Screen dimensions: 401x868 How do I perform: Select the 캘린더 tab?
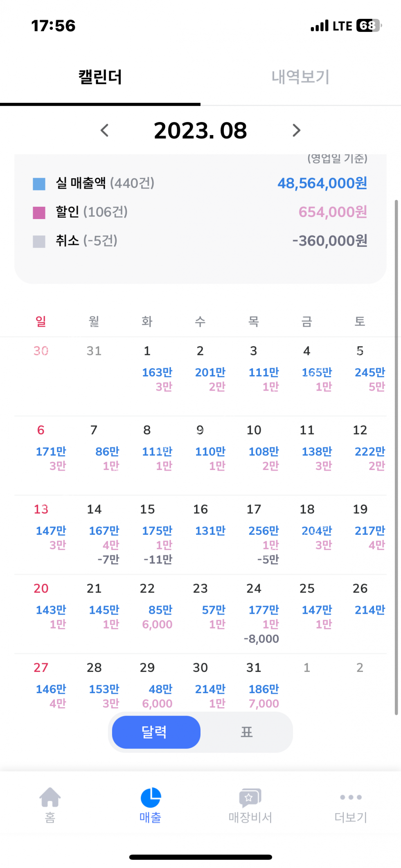tap(100, 77)
